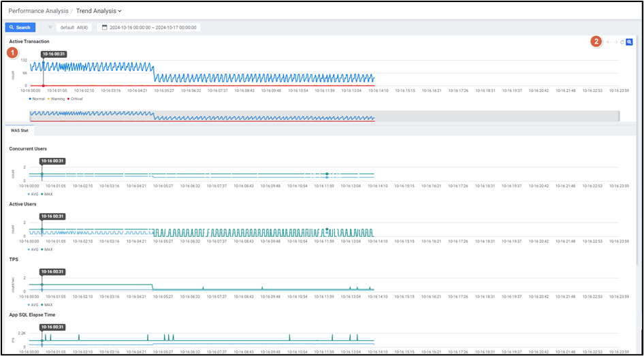Toggle MAX series in Concurrent Users legend
Screen dimensions: 644x356
tap(46, 194)
